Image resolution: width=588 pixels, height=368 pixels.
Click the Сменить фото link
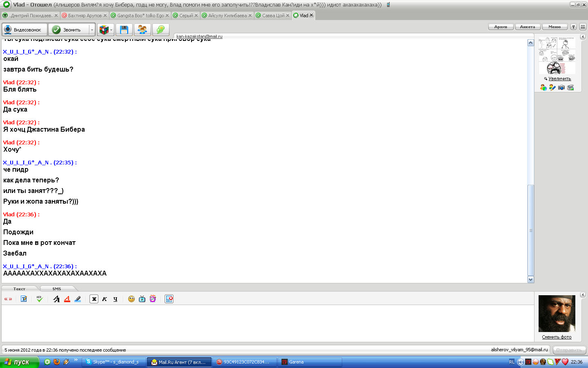pos(557,337)
